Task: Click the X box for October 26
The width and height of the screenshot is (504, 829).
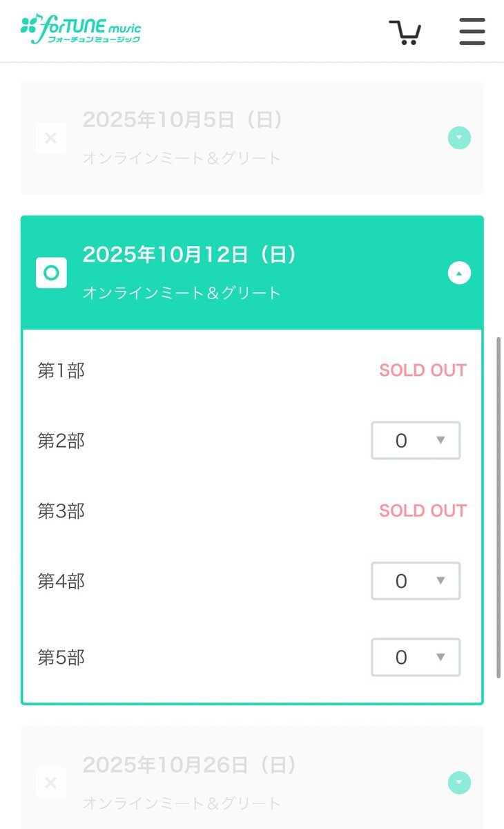Action: (51, 783)
